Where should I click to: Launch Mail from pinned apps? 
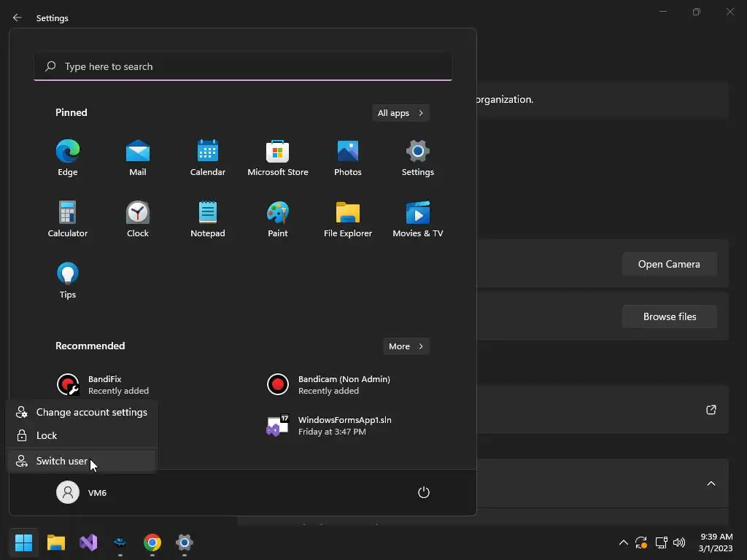point(138,158)
